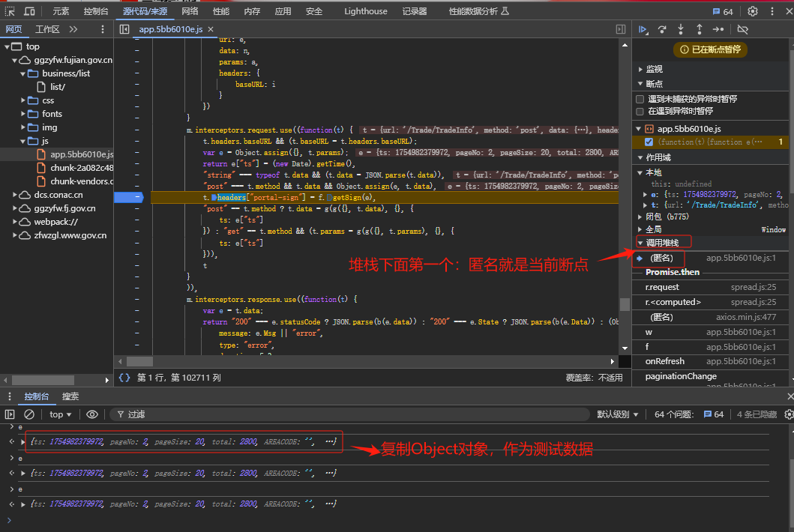Collapse the ggzyfw.fujian.gov.cn domain
This screenshot has height=532, width=794.
(x=15, y=60)
